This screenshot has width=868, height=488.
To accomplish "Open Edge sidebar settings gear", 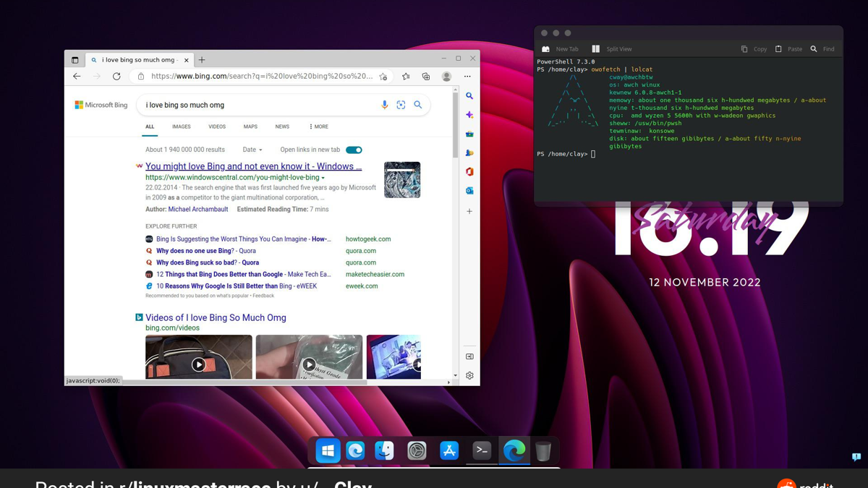I will point(469,375).
